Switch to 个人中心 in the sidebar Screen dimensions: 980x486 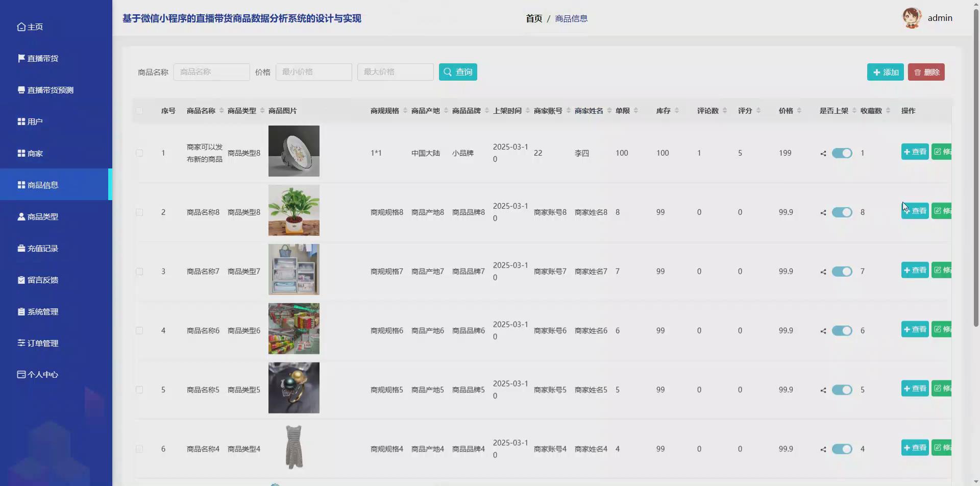tap(20, 374)
